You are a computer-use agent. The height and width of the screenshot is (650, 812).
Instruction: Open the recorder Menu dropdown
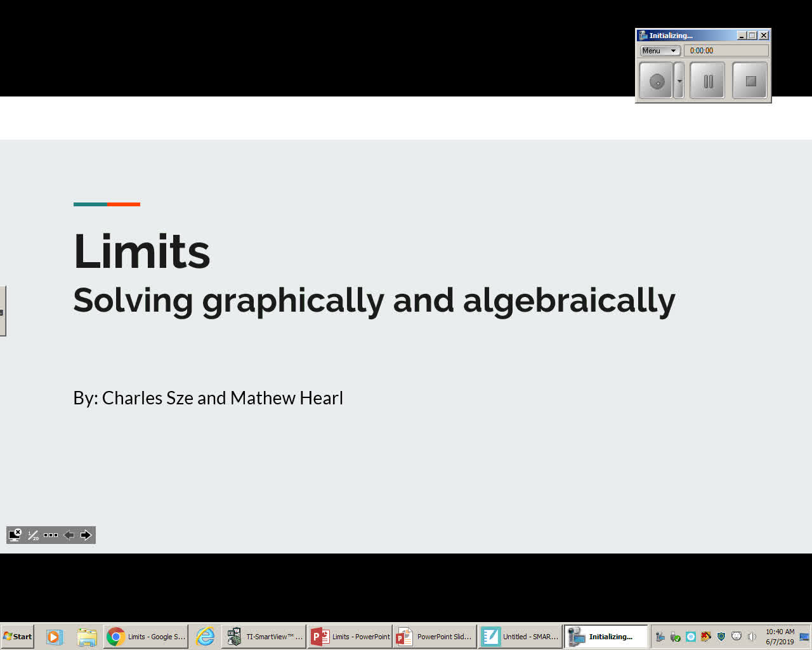(660, 51)
